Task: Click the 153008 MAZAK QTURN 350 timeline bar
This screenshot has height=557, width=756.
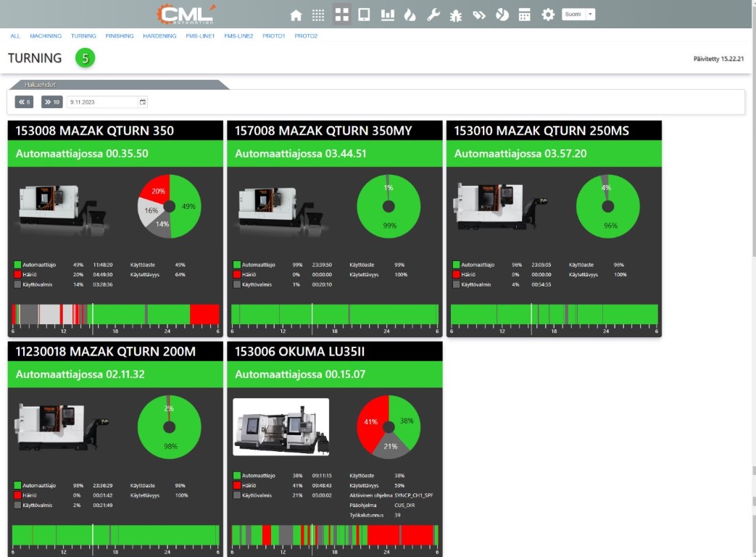Action: 115,314
